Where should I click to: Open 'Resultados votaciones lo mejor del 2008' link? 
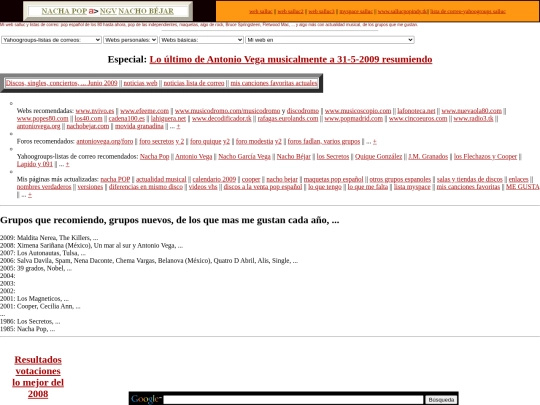pyautogui.click(x=38, y=377)
